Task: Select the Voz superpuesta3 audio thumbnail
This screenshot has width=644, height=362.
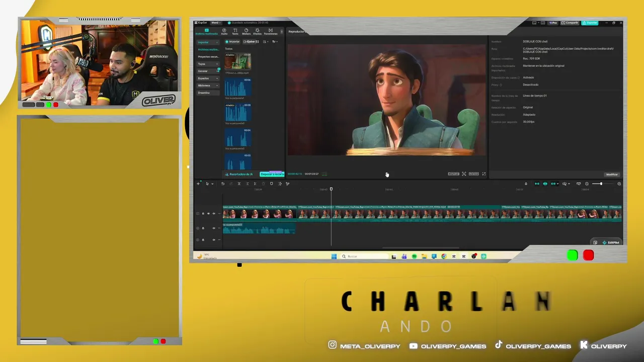Action: (x=237, y=137)
